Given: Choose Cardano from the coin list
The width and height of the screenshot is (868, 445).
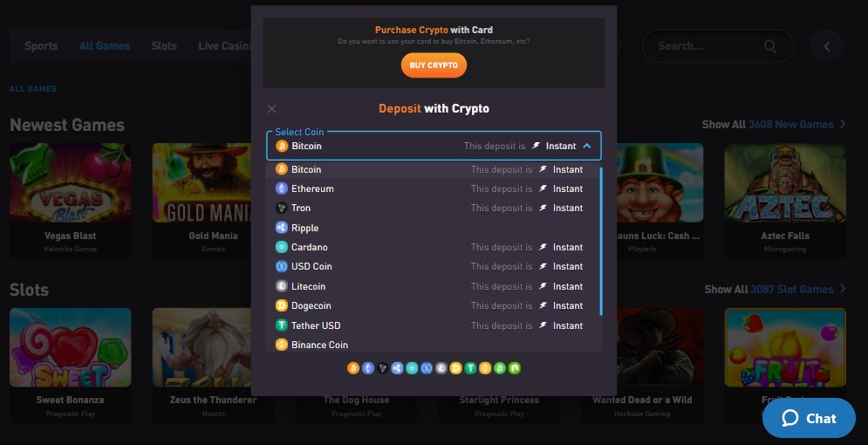Looking at the screenshot, I should pos(434,247).
